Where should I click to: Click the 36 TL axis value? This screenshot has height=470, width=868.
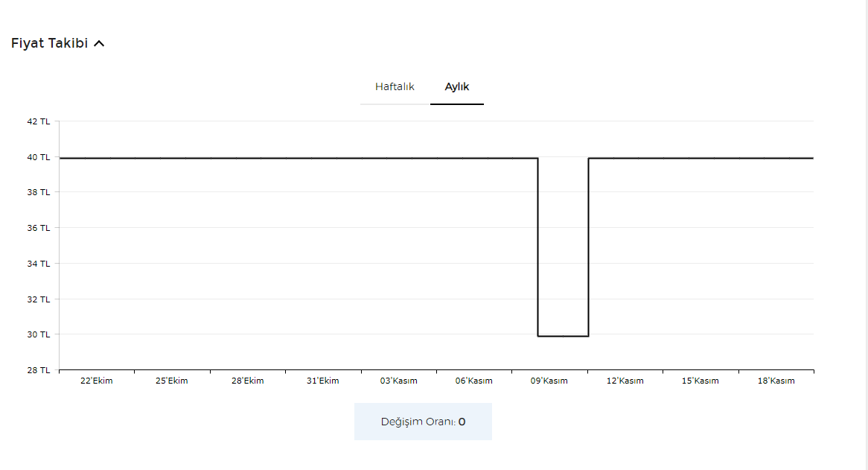38,227
